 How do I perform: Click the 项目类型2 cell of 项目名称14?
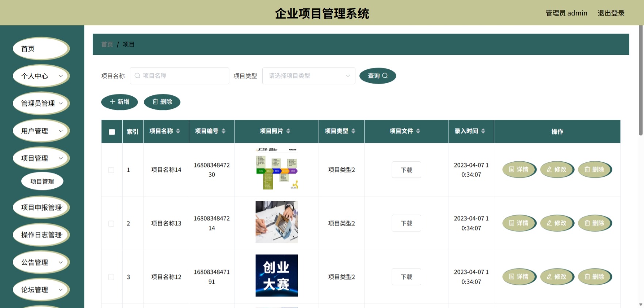tap(342, 170)
